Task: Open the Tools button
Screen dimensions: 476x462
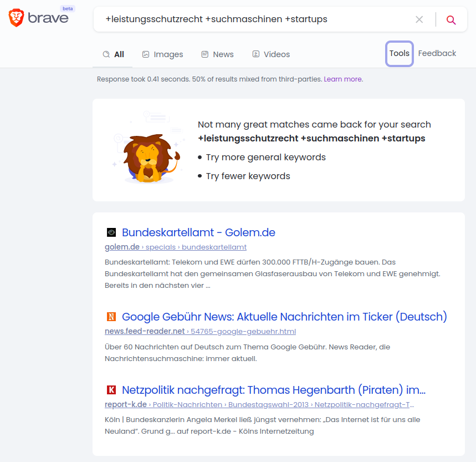Action: tap(399, 53)
